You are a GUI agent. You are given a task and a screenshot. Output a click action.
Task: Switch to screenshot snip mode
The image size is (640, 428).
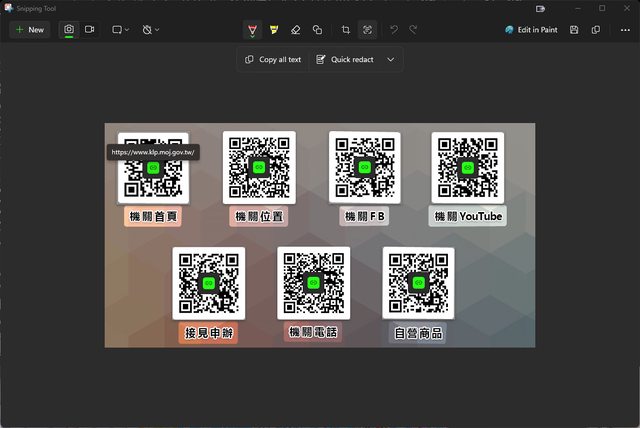tap(69, 30)
